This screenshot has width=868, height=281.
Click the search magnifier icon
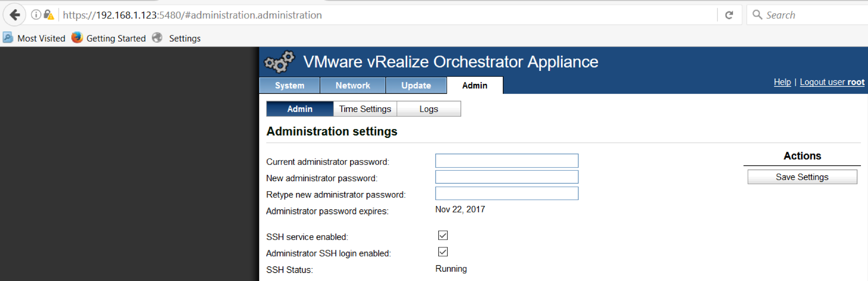coord(757,15)
